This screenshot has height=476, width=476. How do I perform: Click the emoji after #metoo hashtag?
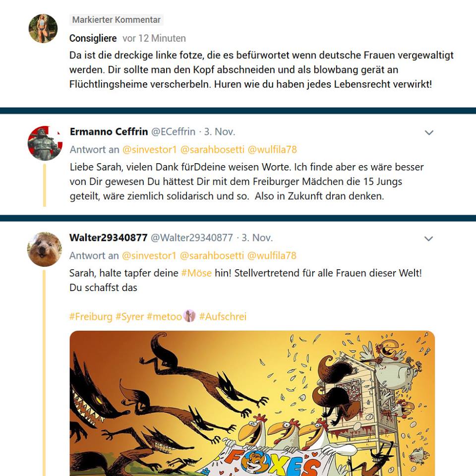coord(190,316)
